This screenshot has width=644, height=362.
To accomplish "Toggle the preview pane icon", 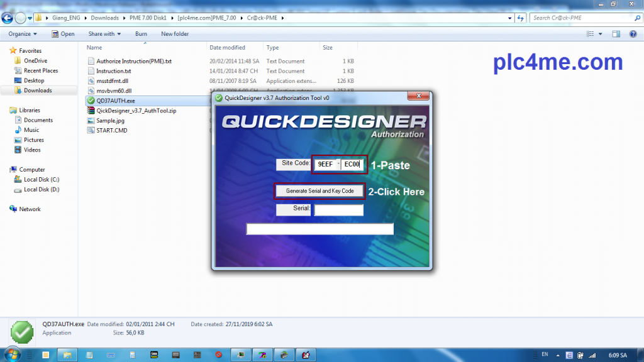I will pos(617,34).
